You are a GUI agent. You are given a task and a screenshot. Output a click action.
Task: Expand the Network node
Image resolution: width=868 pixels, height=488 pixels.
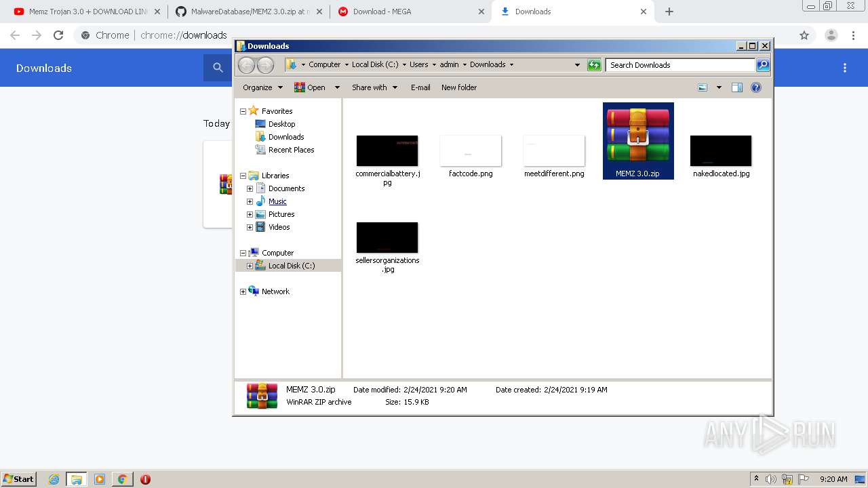tap(243, 291)
